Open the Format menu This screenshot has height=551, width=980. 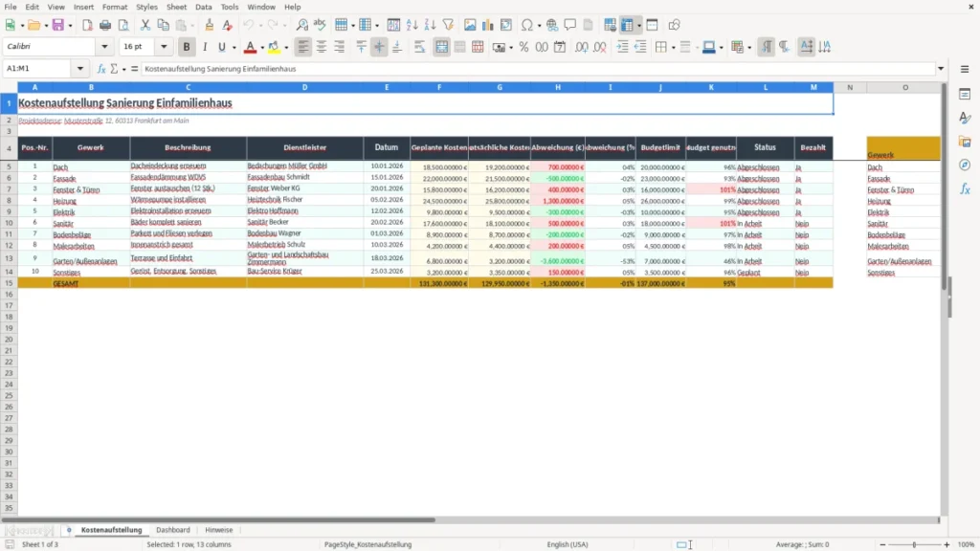click(x=115, y=7)
